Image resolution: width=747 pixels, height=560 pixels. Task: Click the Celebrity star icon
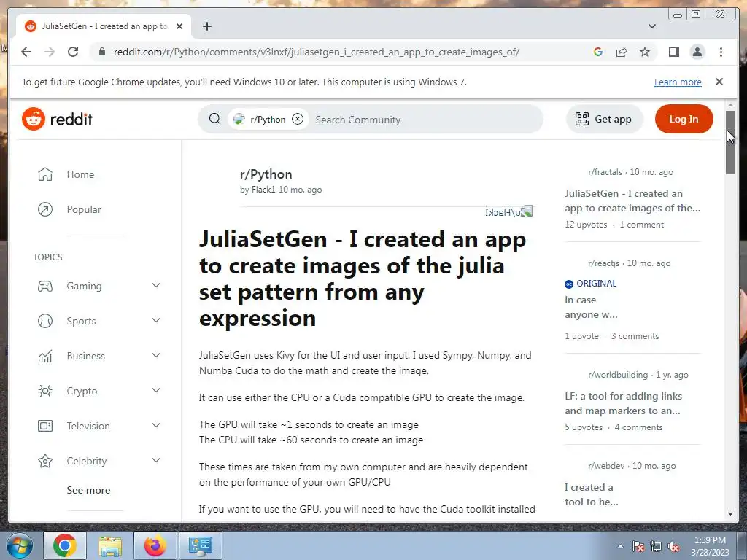tap(45, 461)
